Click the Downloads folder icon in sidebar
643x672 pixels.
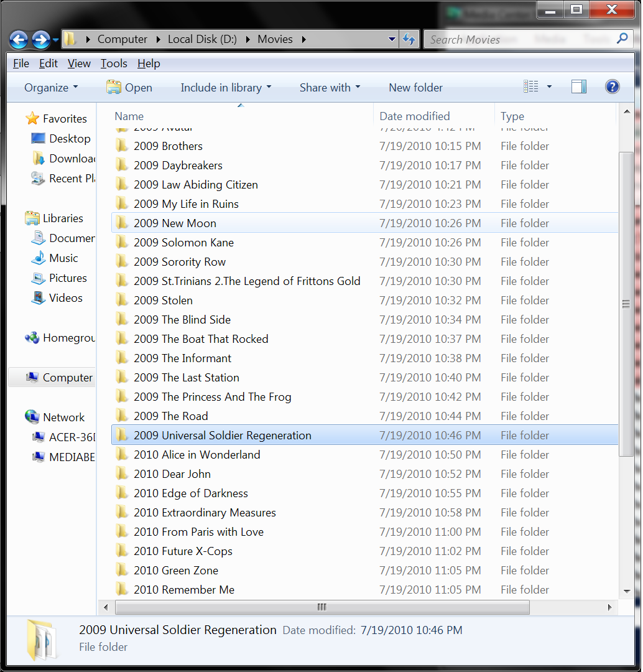[x=38, y=158]
